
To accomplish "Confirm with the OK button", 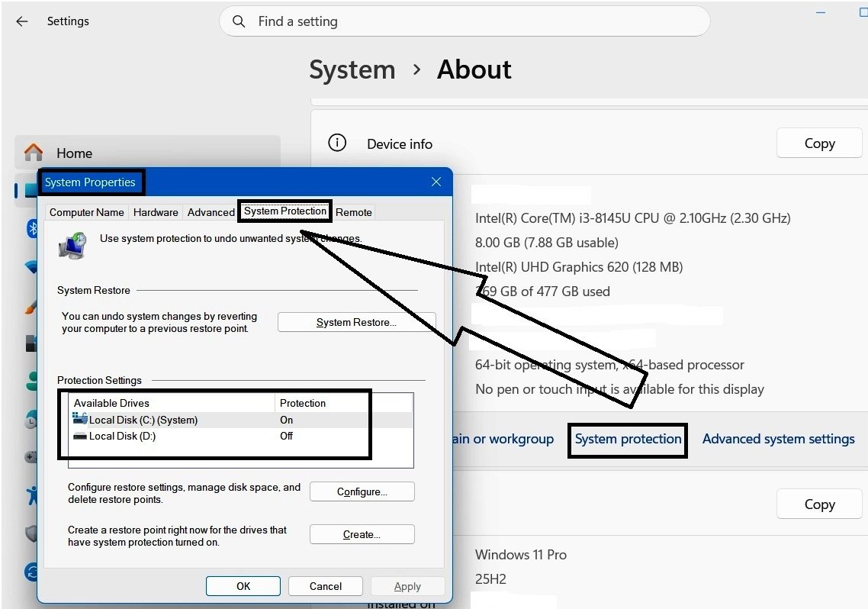I will (243, 586).
